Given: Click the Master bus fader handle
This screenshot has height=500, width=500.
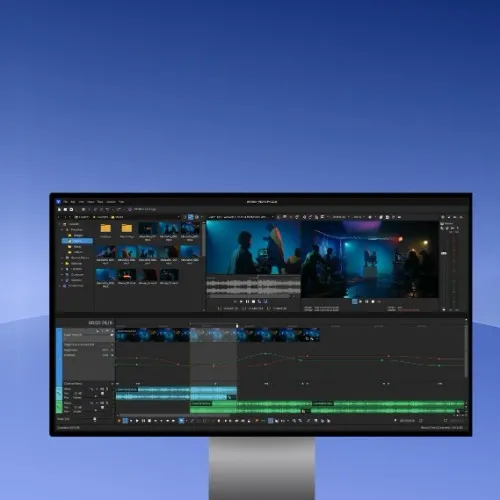Looking at the screenshot, I should click(x=444, y=253).
